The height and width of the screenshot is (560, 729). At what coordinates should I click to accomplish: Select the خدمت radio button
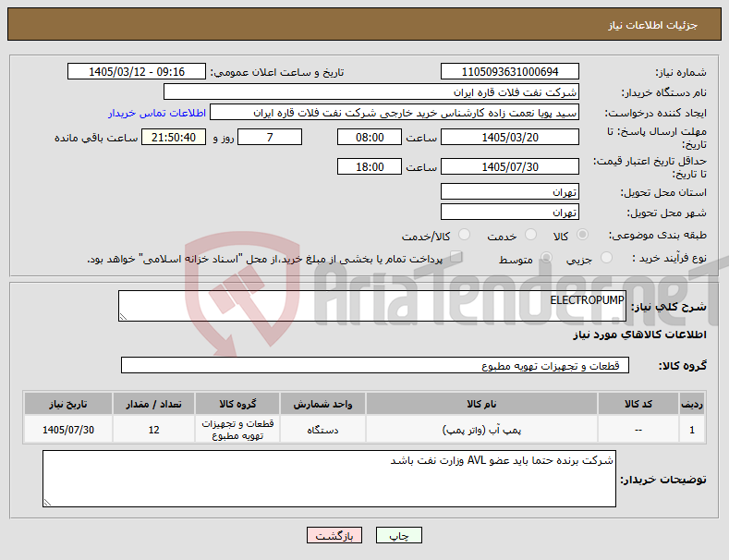pyautogui.click(x=530, y=235)
